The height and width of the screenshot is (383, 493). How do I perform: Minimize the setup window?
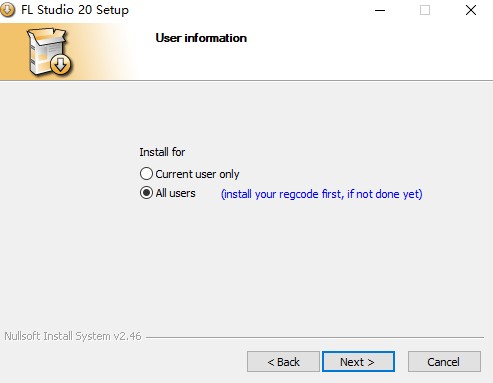click(380, 10)
